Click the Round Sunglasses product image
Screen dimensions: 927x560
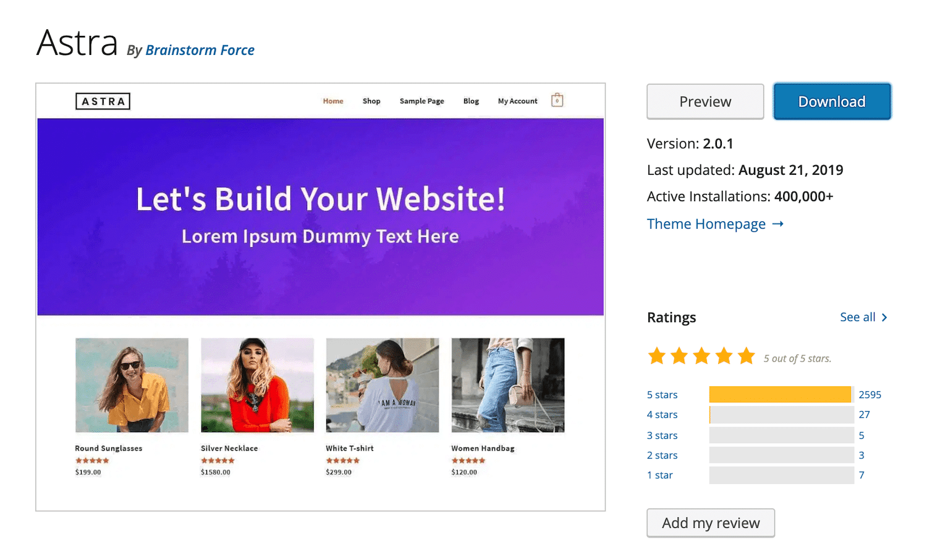(132, 385)
